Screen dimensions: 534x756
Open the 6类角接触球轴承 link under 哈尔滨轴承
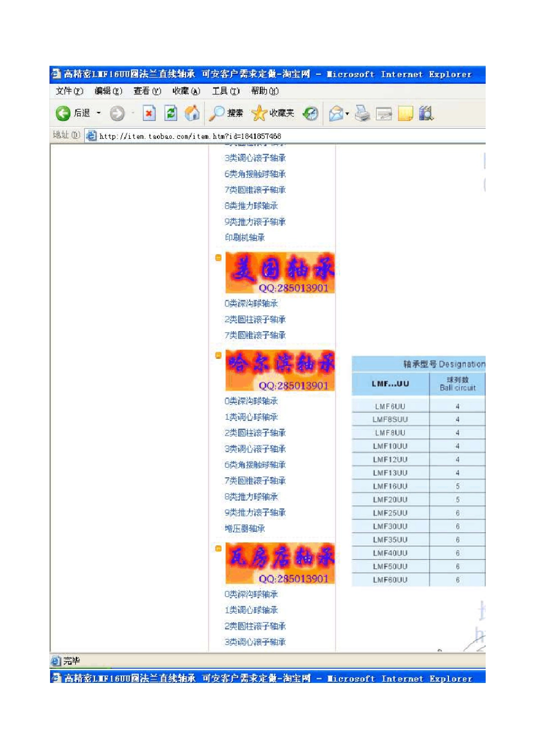255,465
